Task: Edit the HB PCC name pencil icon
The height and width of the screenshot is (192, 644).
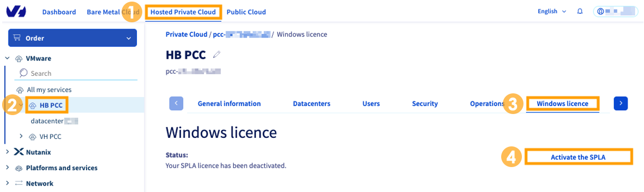Action: click(x=216, y=55)
